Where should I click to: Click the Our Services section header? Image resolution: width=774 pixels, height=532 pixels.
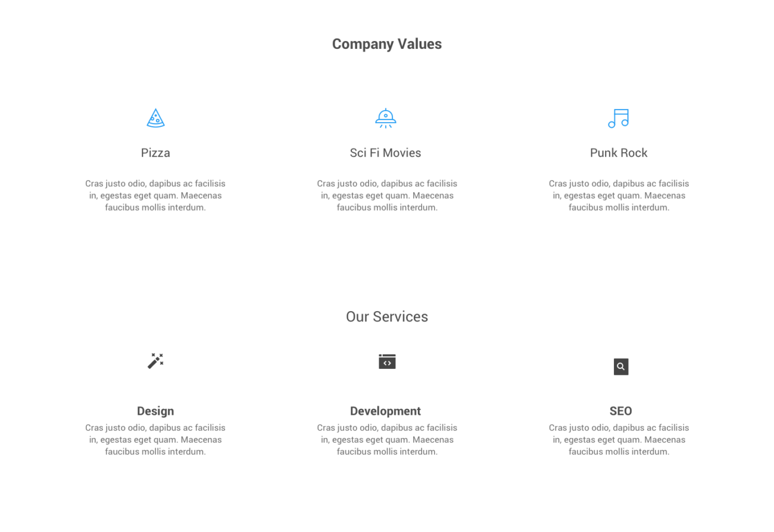pos(387,317)
